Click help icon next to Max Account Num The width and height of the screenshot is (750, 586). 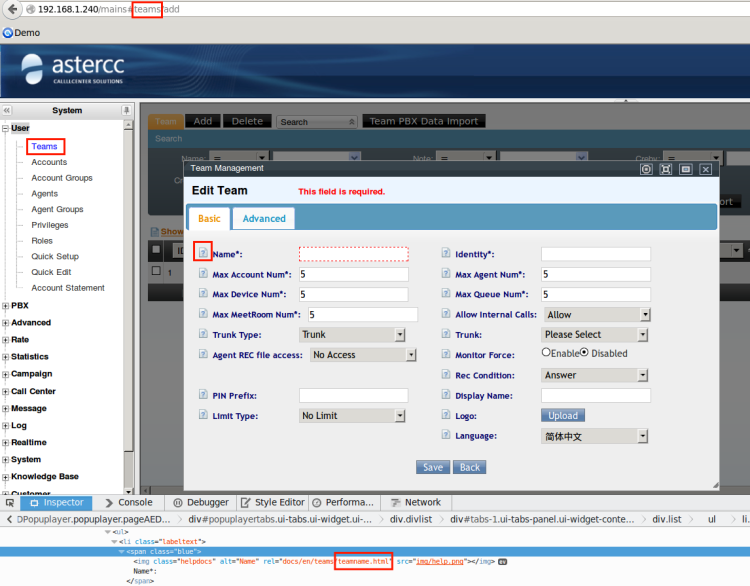(x=203, y=274)
